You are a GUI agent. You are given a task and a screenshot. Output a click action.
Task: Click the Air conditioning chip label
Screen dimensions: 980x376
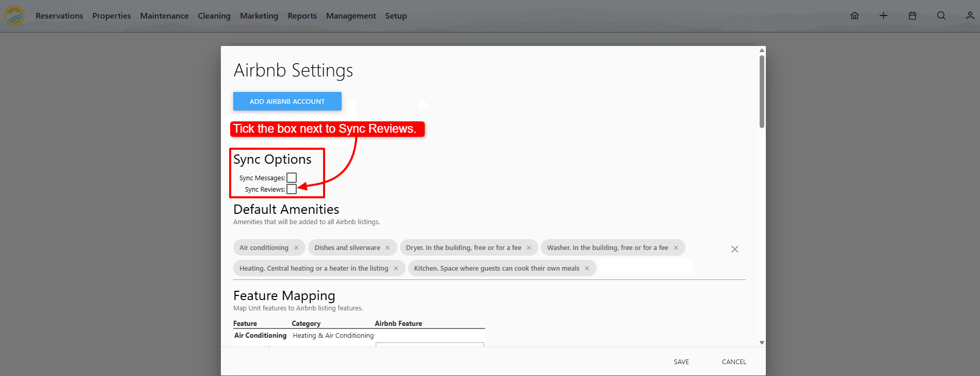tap(264, 248)
